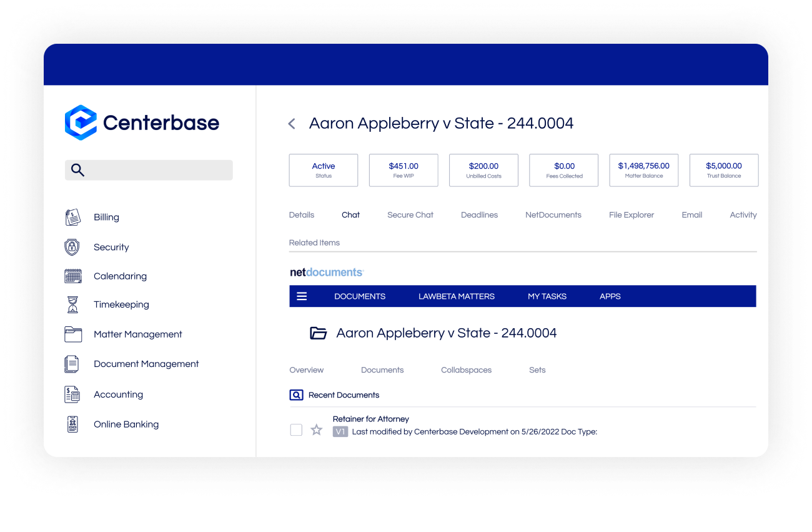Open Calendaring in the sidebar
This screenshot has height=532, width=812.
pos(120,276)
